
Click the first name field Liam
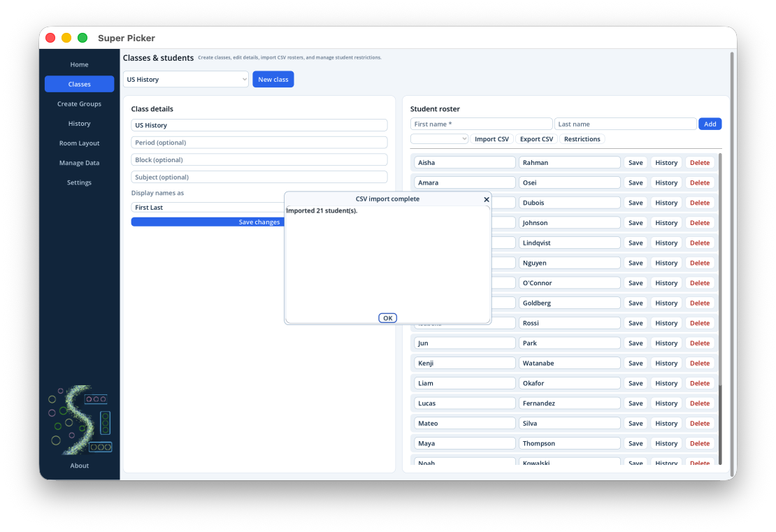[x=465, y=383]
